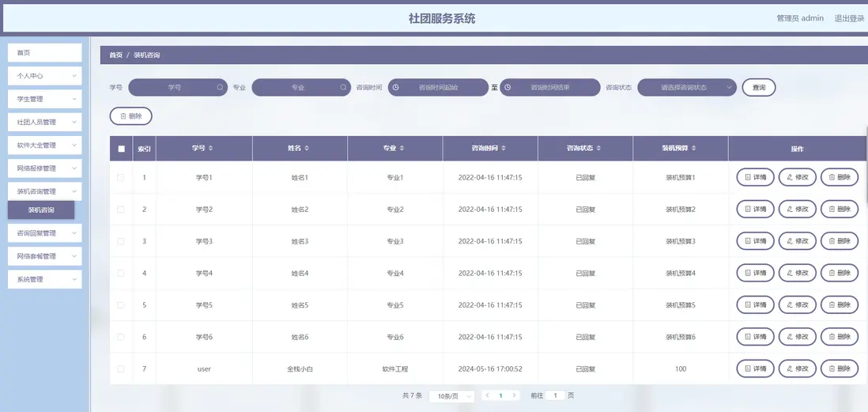Click cell 软件工程 in table
This screenshot has height=412, width=868.
[x=395, y=369]
